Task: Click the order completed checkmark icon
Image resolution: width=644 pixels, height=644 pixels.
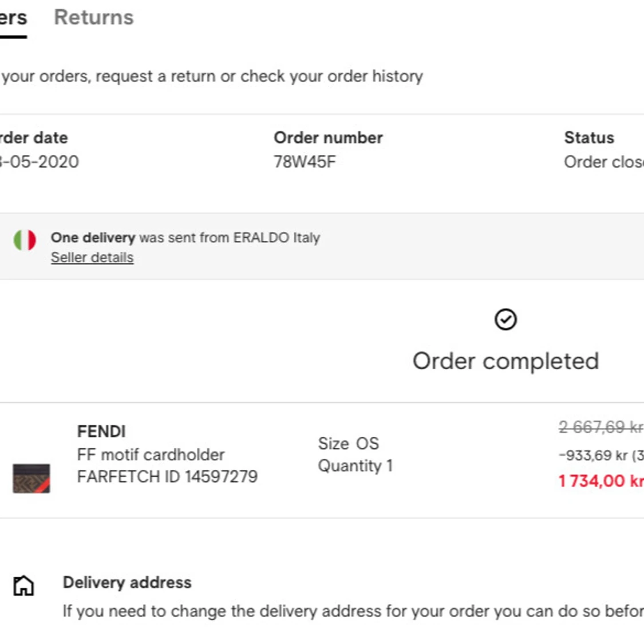Action: click(x=505, y=319)
